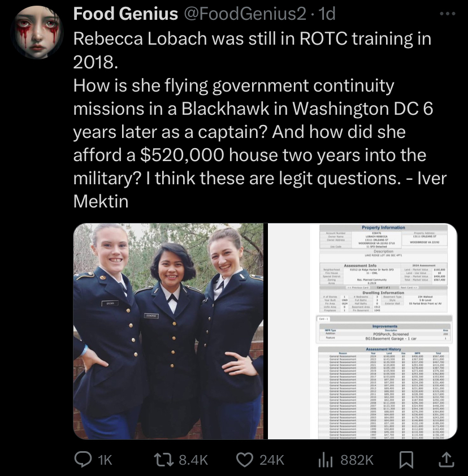468x476 pixels.
Task: Open the 1d timestamp link
Action: pos(326,14)
